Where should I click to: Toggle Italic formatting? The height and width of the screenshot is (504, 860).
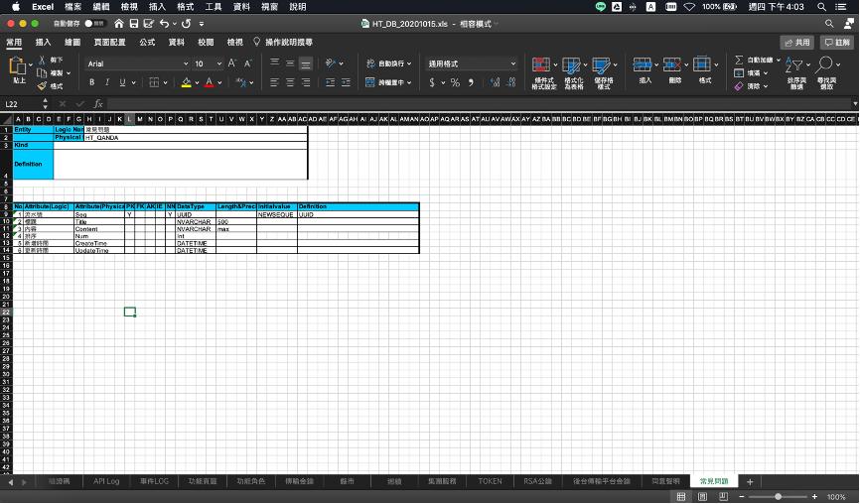click(107, 82)
